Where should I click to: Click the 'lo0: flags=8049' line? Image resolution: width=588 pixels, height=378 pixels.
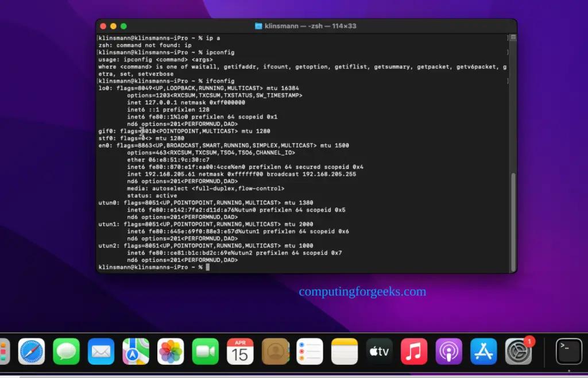click(199, 88)
